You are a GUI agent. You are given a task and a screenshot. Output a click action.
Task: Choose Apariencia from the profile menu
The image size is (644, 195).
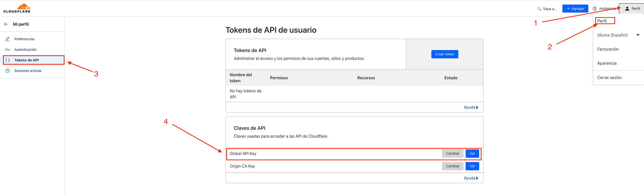coord(607,63)
